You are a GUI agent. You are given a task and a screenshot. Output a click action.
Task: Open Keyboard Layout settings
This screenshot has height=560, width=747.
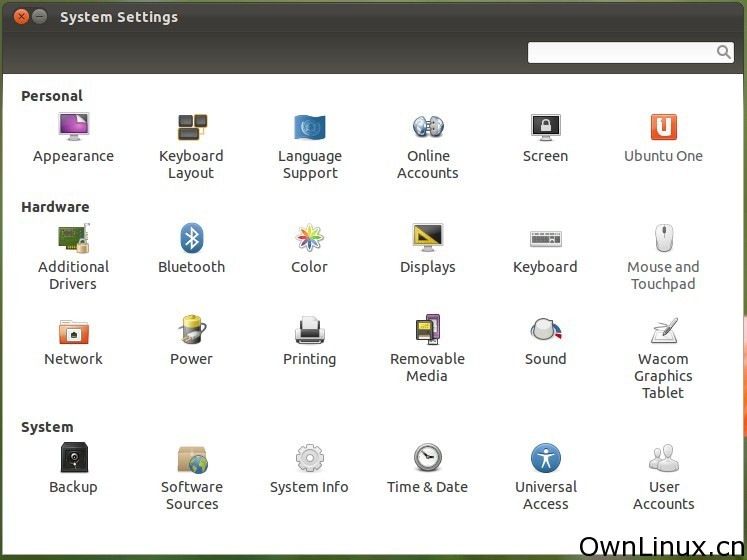point(191,128)
